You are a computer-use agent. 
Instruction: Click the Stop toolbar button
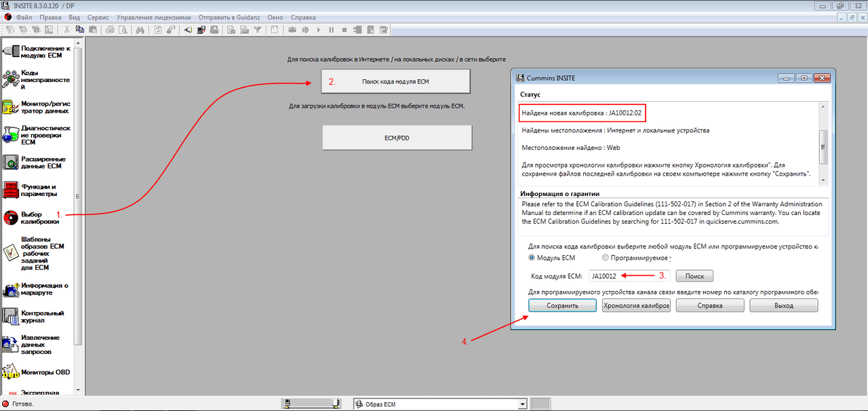click(x=344, y=30)
